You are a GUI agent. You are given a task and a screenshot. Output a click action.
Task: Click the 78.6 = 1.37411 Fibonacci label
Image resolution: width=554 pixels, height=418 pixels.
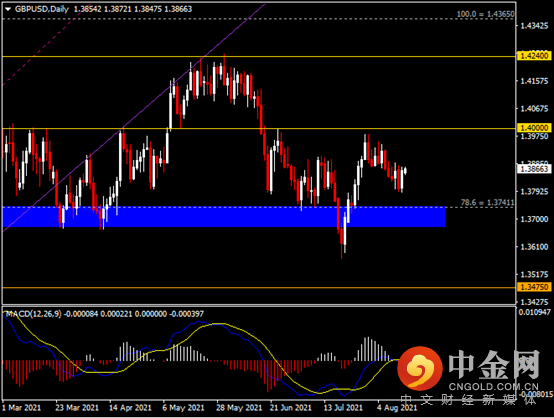point(487,202)
